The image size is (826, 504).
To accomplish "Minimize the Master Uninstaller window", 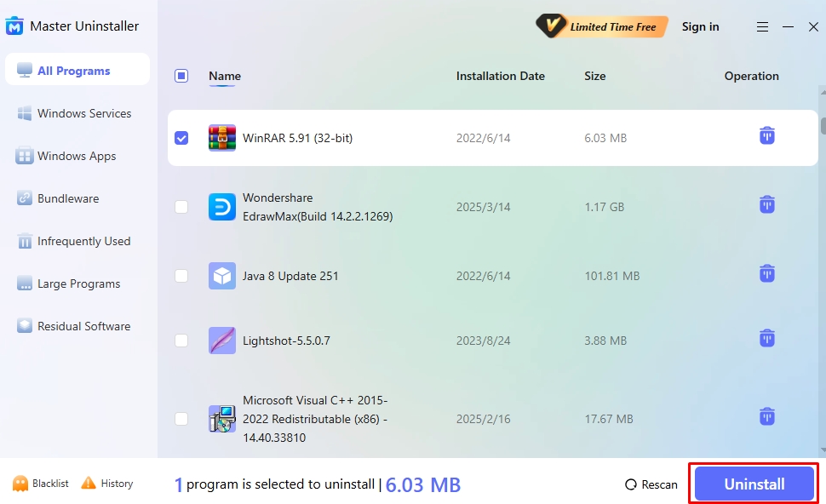I will [788, 27].
